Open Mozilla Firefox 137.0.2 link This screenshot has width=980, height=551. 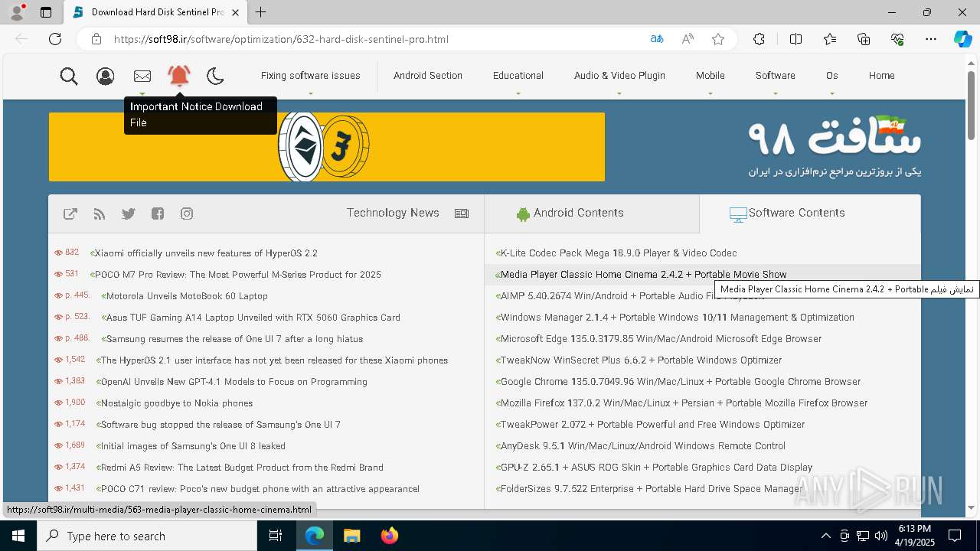pos(684,403)
